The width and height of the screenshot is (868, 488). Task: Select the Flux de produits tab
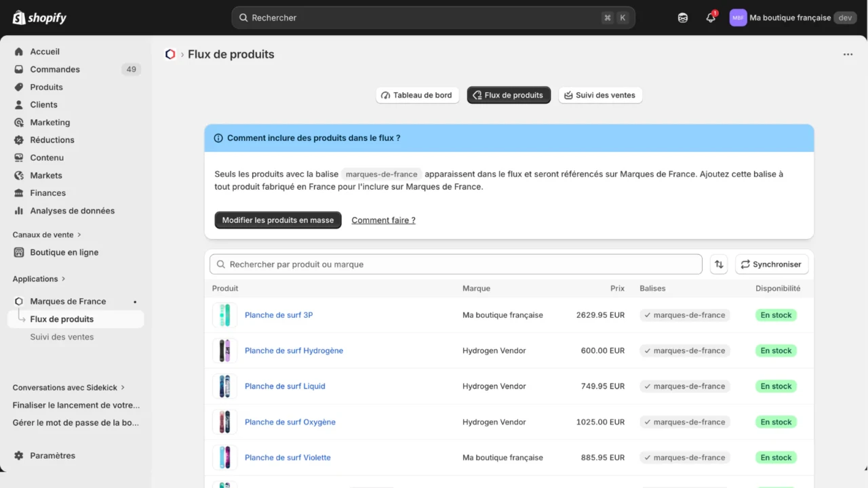pyautogui.click(x=509, y=95)
